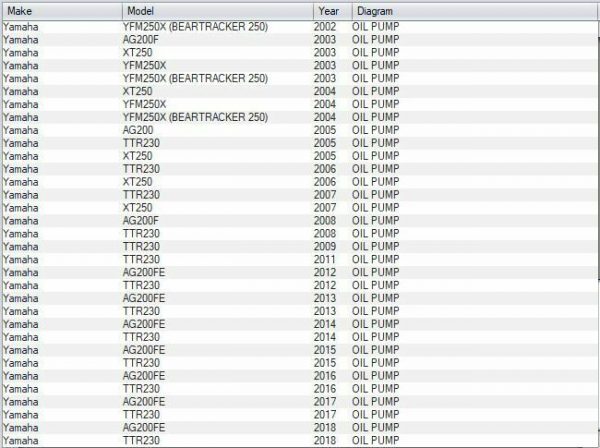Sort by the Make column header
600x448 pixels.
point(62,11)
